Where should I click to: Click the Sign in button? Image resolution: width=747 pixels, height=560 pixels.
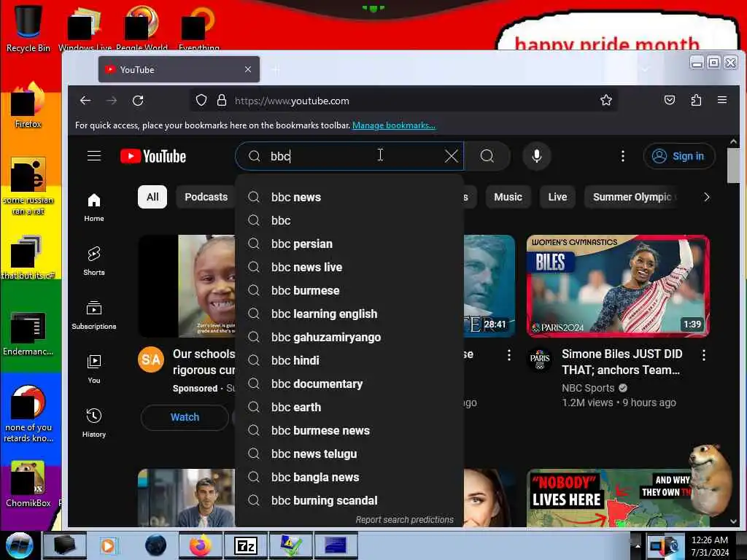click(x=679, y=156)
